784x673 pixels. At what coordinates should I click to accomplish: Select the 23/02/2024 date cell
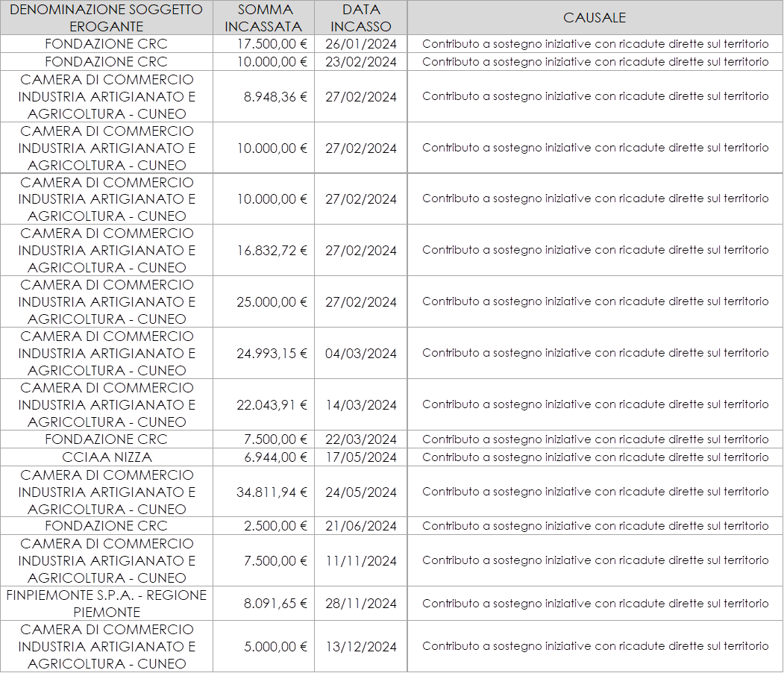coord(361,62)
